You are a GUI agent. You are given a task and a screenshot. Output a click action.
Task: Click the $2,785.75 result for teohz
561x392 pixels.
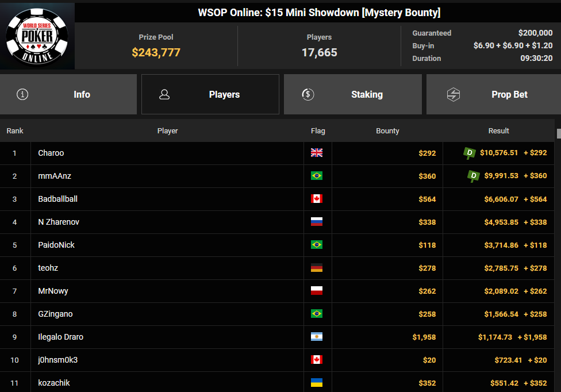pos(501,268)
